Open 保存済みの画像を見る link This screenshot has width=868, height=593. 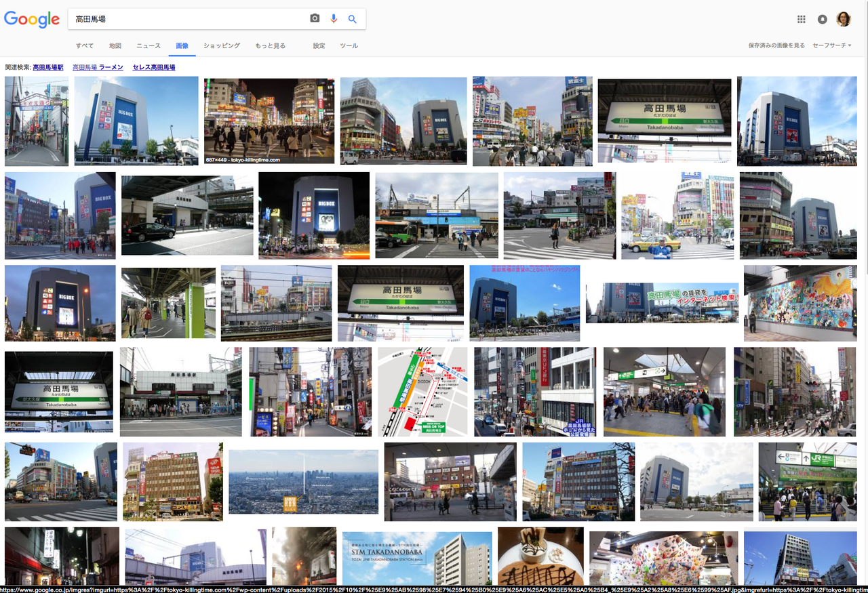(x=776, y=45)
